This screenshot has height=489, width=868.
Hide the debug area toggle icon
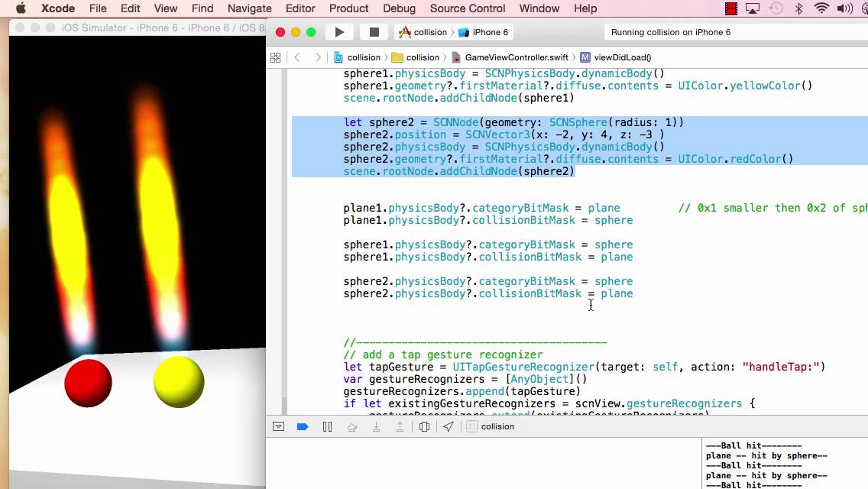(278, 426)
